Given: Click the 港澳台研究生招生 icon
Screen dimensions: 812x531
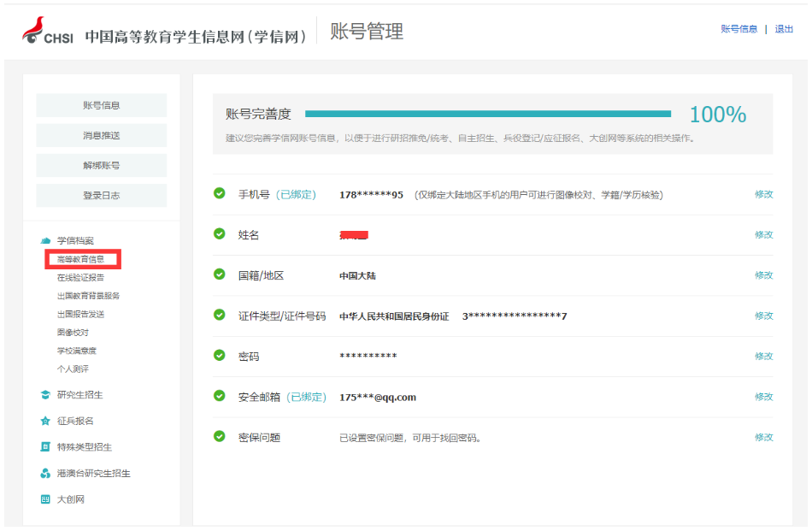Looking at the screenshot, I should click(45, 474).
